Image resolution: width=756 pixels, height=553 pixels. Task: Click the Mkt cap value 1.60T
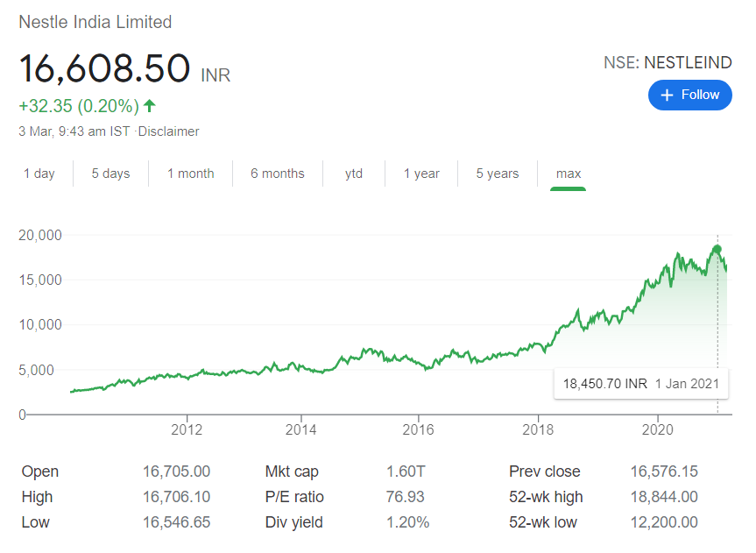[x=406, y=471]
